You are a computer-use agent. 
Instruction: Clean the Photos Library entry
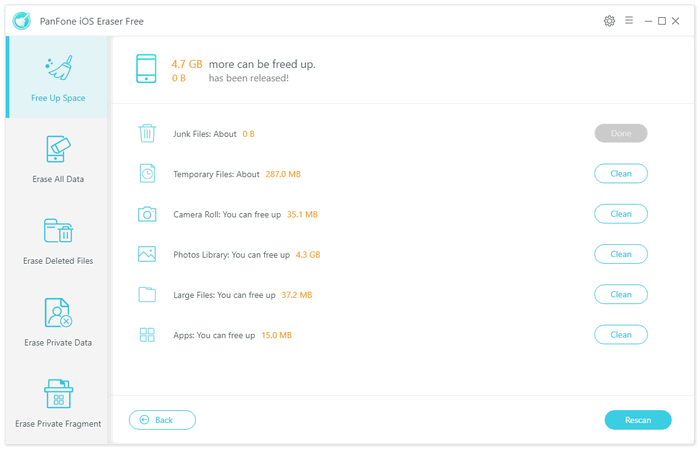pyautogui.click(x=621, y=254)
